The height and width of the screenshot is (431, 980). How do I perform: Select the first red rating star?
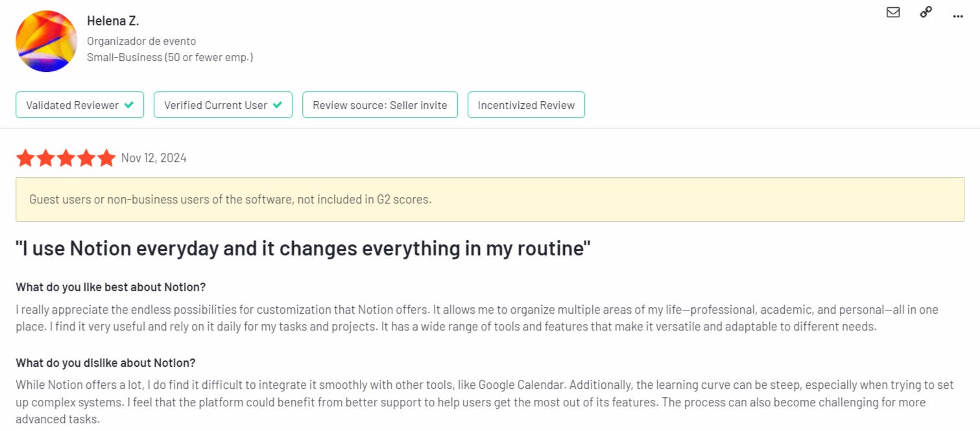click(x=26, y=157)
